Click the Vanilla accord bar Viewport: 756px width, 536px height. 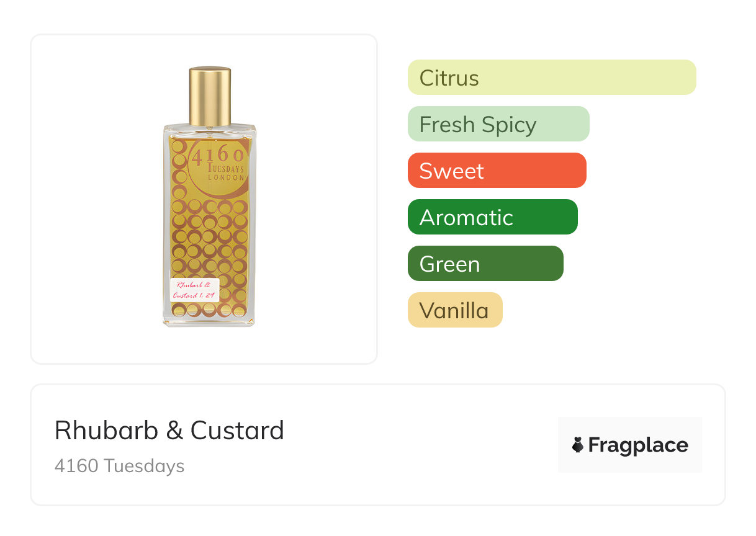(x=454, y=310)
